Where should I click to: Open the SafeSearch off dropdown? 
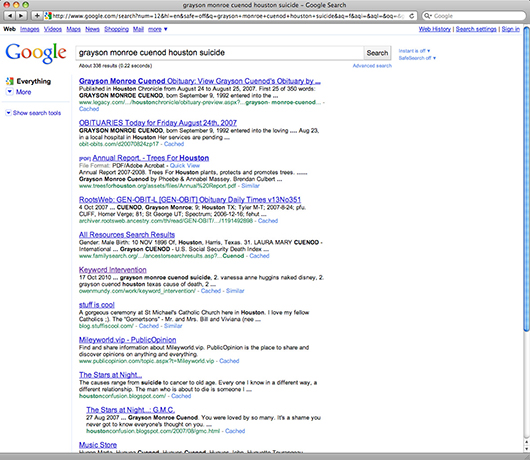point(417,58)
